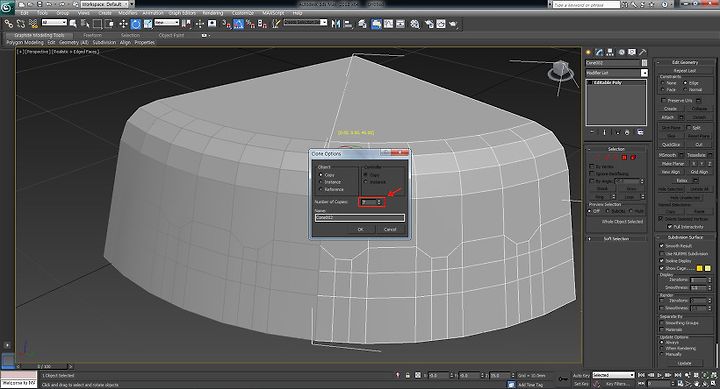Switch to Object Paint ribbon tab
Screen dimensions: 720x389
[171, 35]
